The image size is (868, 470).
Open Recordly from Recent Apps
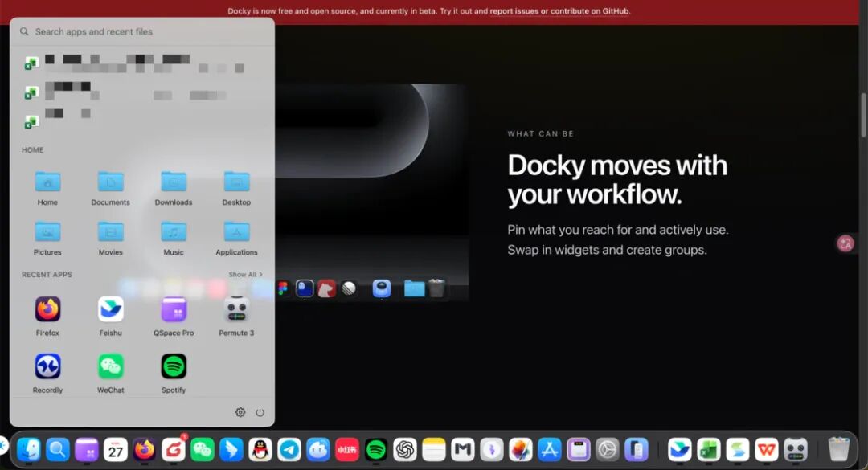point(47,366)
